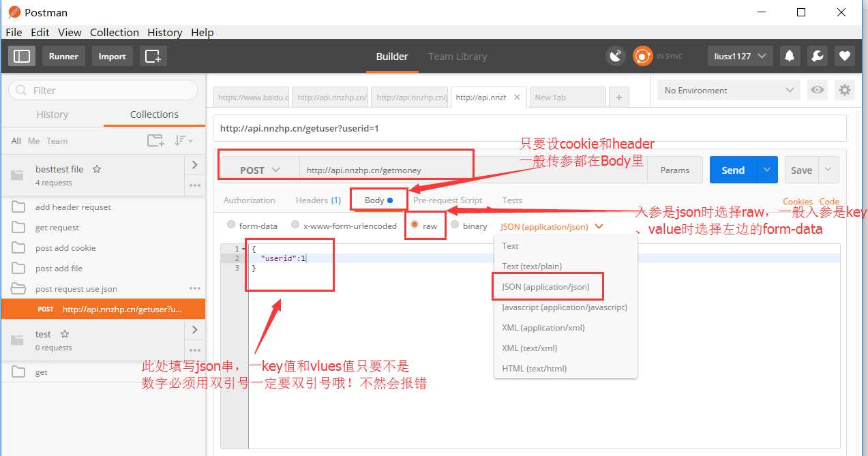Open the Authorization tab

pos(250,200)
